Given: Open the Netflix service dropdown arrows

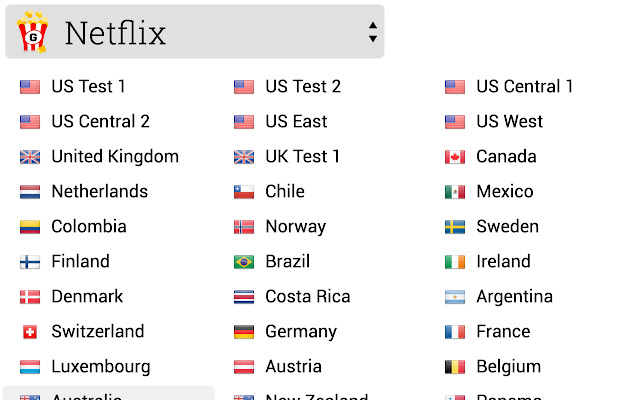Looking at the screenshot, I should coord(373,32).
